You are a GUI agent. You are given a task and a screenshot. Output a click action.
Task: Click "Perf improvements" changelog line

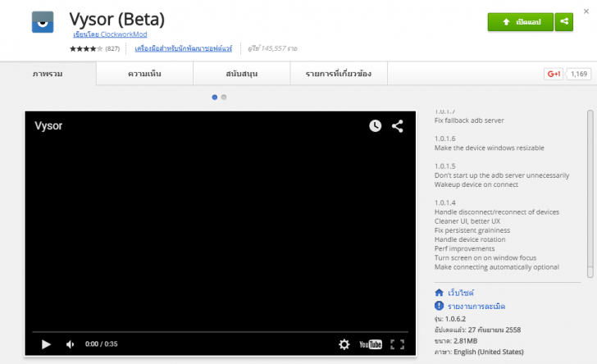tap(464, 248)
